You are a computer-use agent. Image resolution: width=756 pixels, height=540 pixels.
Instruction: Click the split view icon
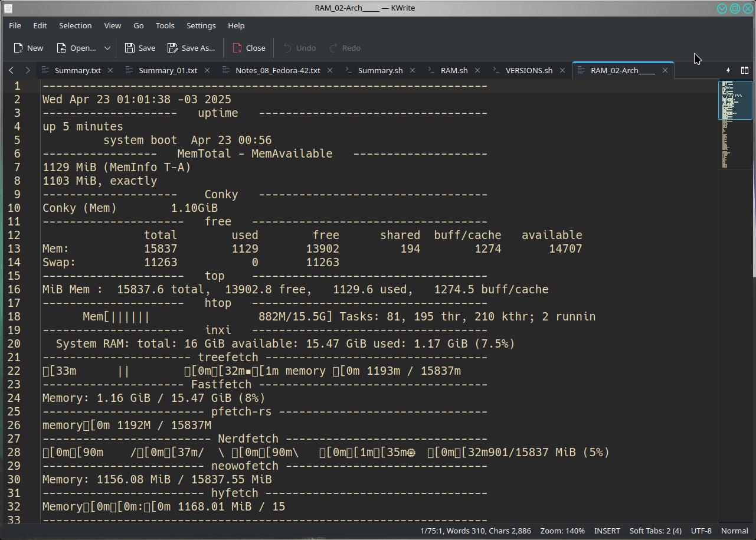click(x=745, y=70)
